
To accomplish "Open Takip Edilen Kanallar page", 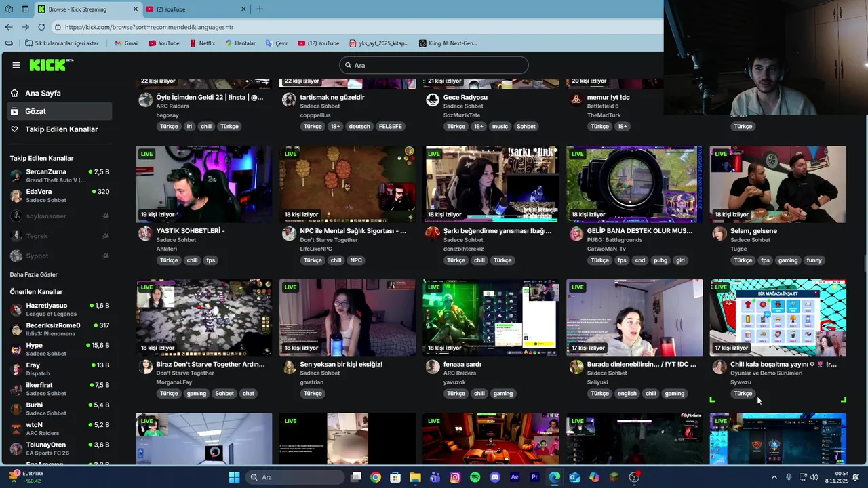I will [60, 129].
